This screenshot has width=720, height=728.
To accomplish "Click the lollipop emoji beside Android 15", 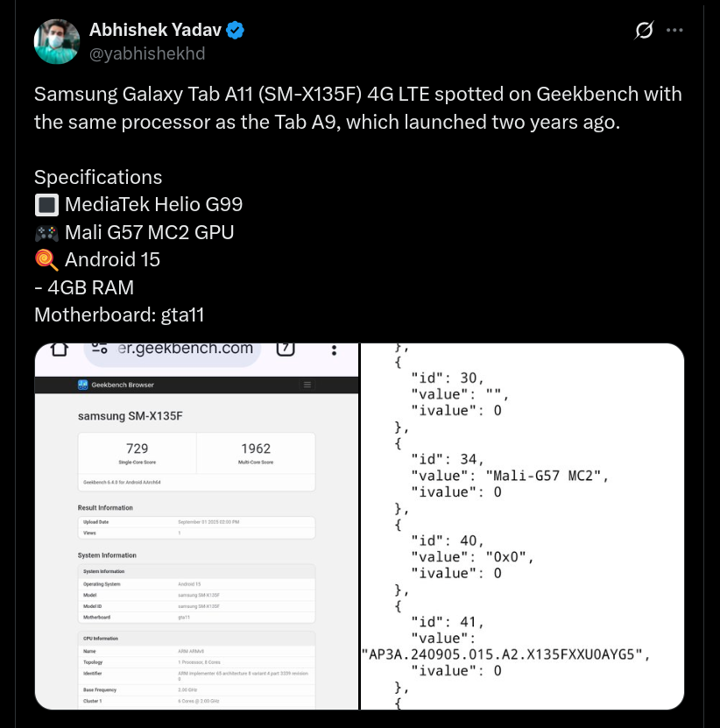I will click(46, 259).
